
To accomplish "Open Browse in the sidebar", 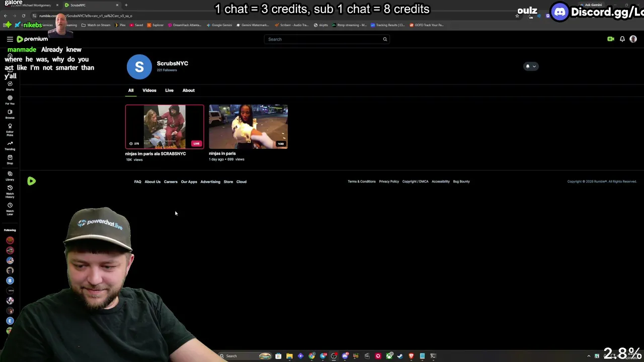I will pyautogui.click(x=10, y=114).
